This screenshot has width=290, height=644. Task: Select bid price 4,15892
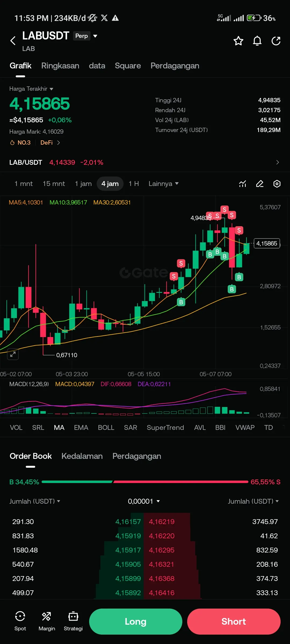click(128, 593)
